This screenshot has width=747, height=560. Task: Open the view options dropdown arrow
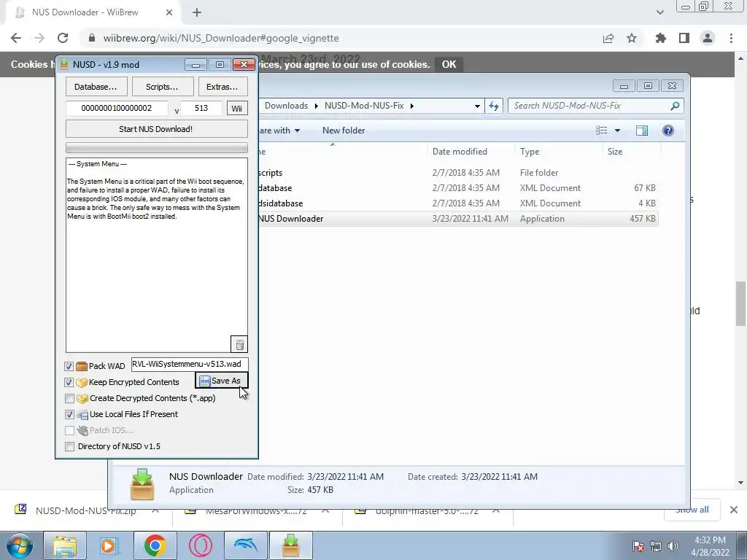click(617, 131)
